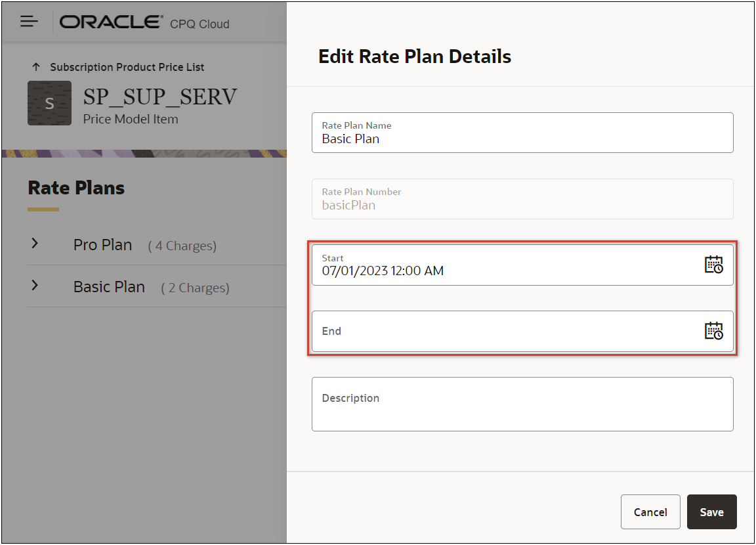This screenshot has width=756, height=545.
Task: Click the SP_SUP_SERV title heading
Action: pos(159,98)
